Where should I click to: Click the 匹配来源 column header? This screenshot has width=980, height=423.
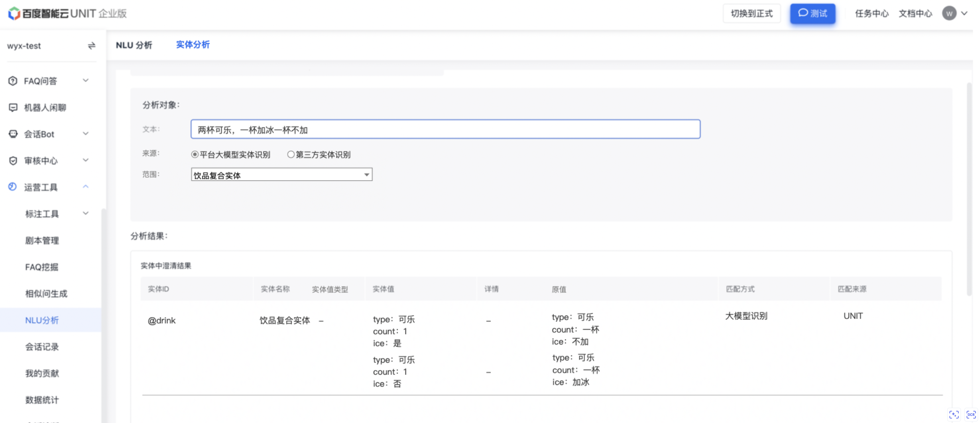point(851,289)
